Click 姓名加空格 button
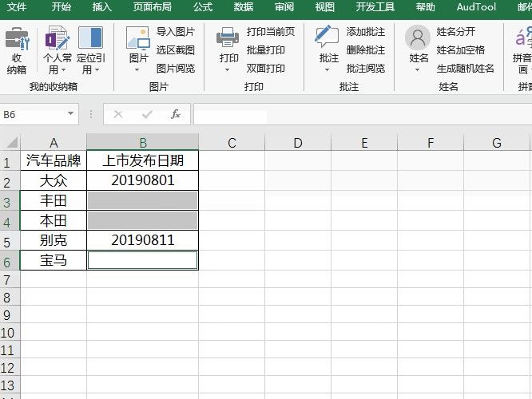The height and width of the screenshot is (399, 532). (x=461, y=50)
